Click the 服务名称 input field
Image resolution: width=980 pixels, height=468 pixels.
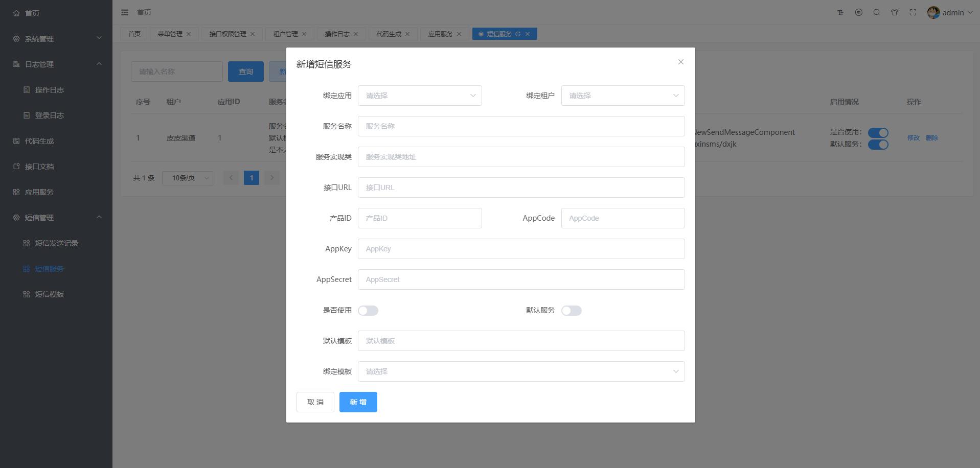[521, 126]
